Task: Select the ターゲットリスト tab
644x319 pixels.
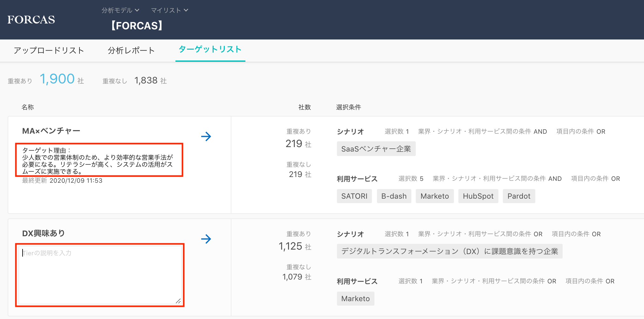Action: (210, 49)
